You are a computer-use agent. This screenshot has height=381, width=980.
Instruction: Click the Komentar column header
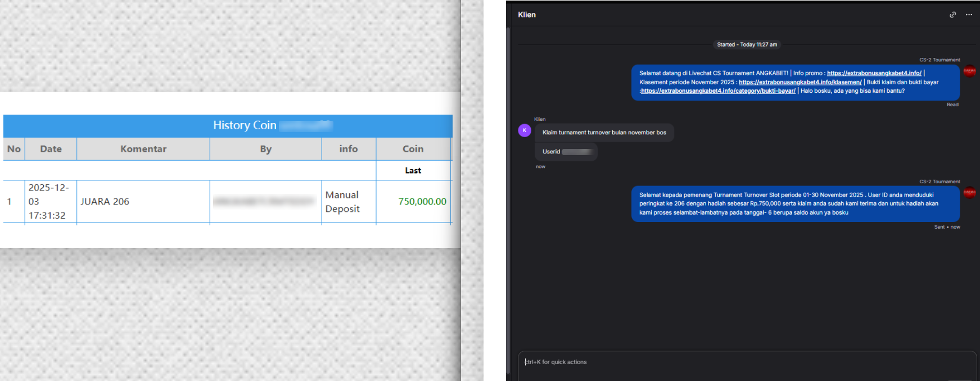(x=143, y=149)
